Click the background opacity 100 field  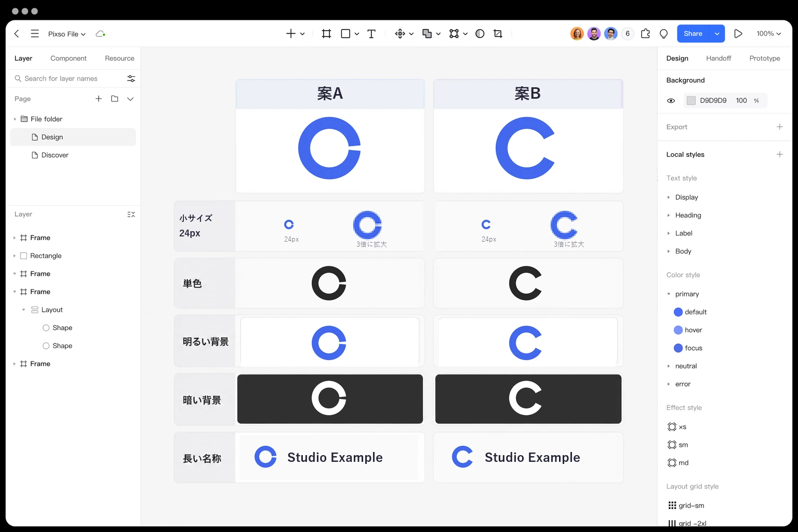pos(741,101)
